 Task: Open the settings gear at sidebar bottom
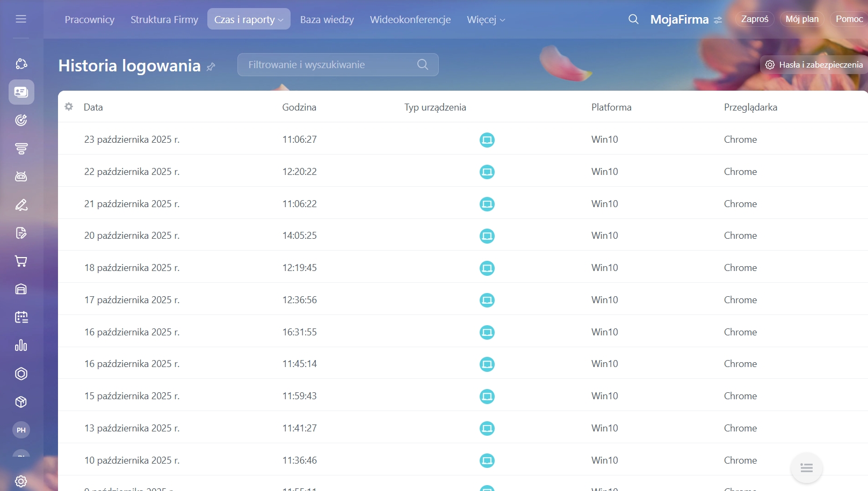pos(21,481)
